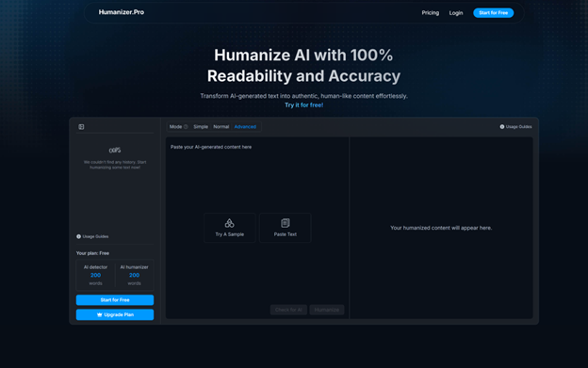The height and width of the screenshot is (368, 588).
Task: Open the Pricing page
Action: click(x=430, y=13)
